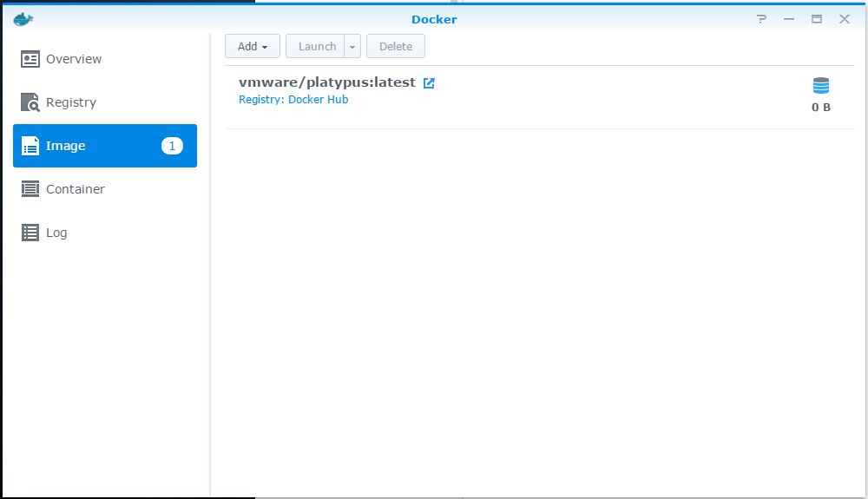Click the database size icon above 0 B

click(820, 86)
